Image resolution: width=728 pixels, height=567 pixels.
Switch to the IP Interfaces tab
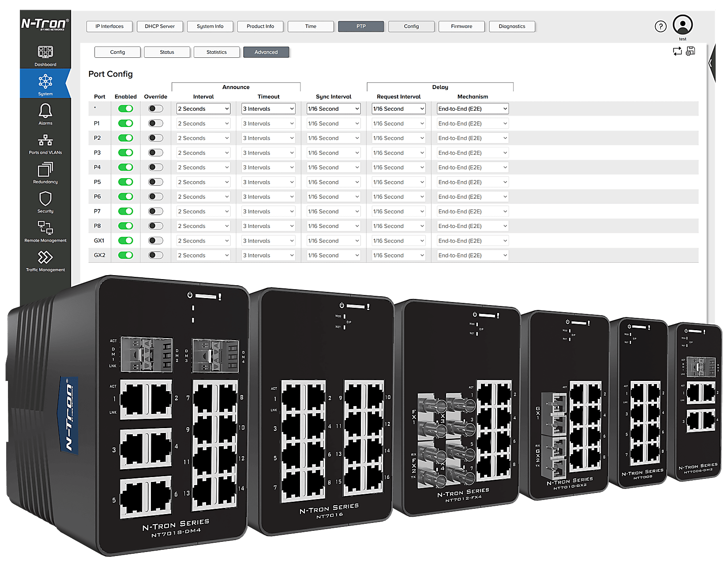109,26
